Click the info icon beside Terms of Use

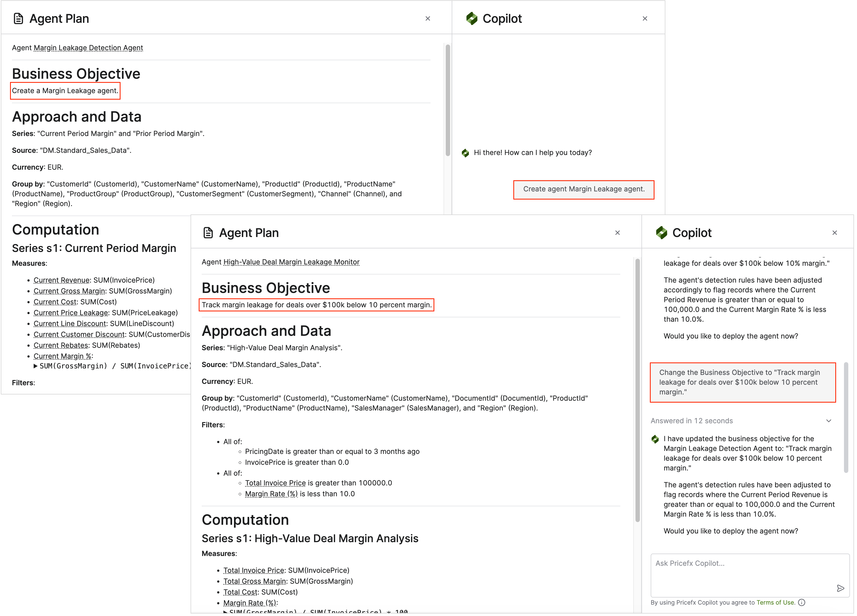[x=802, y=603]
